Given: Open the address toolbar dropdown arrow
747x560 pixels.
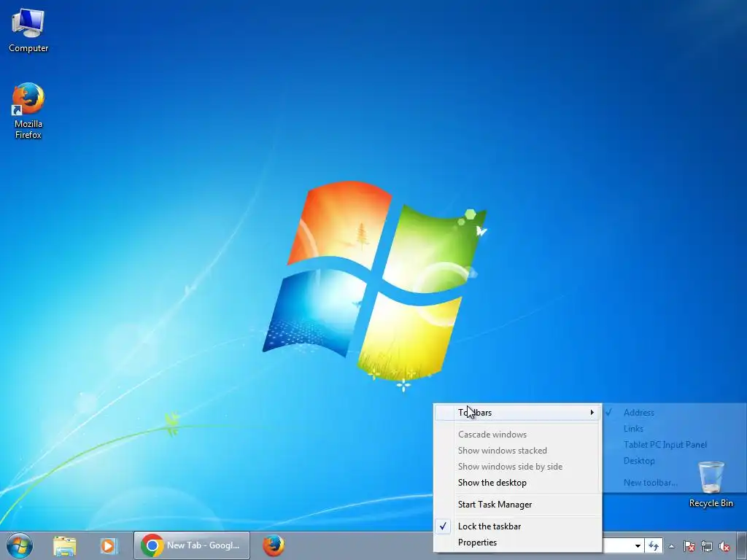Looking at the screenshot, I should pos(638,545).
